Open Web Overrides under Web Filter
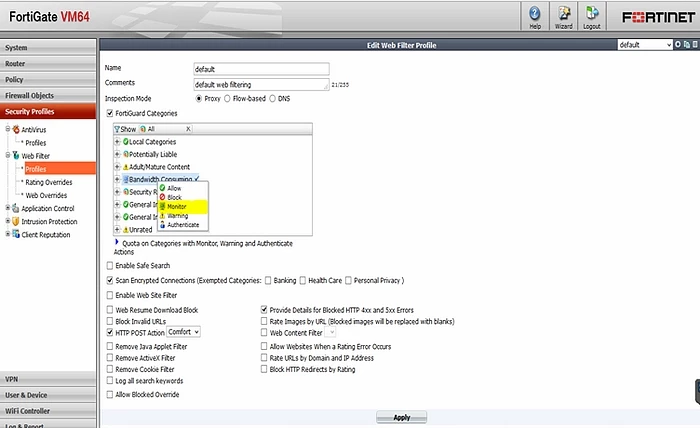 pyautogui.click(x=46, y=195)
